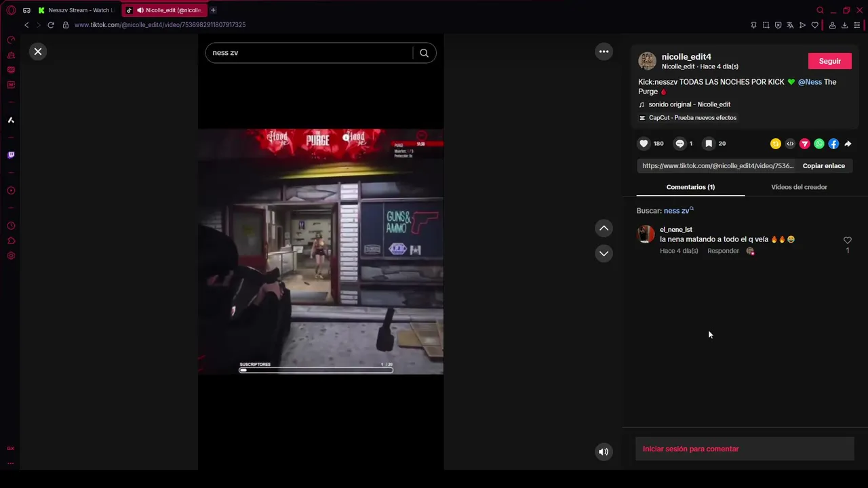Open comments via speech bubble icon

679,144
